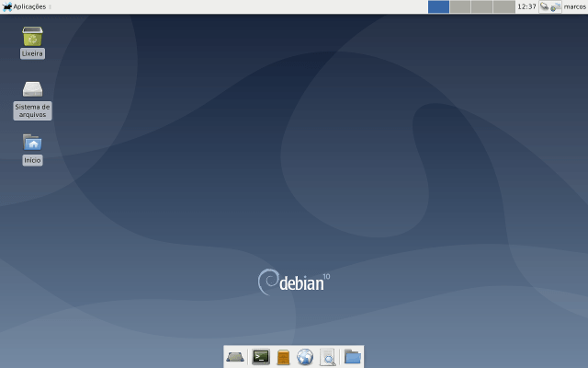
Task: Select the Início home folder desktop icon
Action: pos(33,143)
